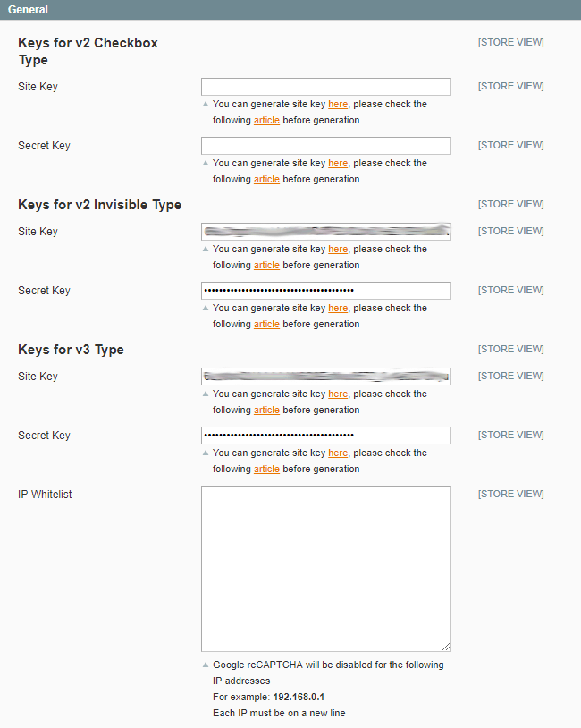Image resolution: width=581 pixels, height=728 pixels.
Task: Click note triangle icon under v2 Checkbox Site Key
Action: coord(205,105)
